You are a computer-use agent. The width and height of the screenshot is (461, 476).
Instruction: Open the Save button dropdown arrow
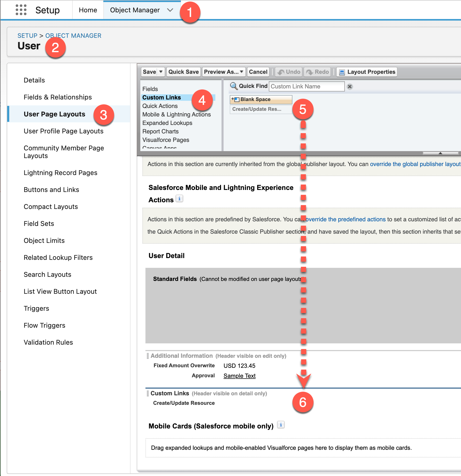click(161, 72)
